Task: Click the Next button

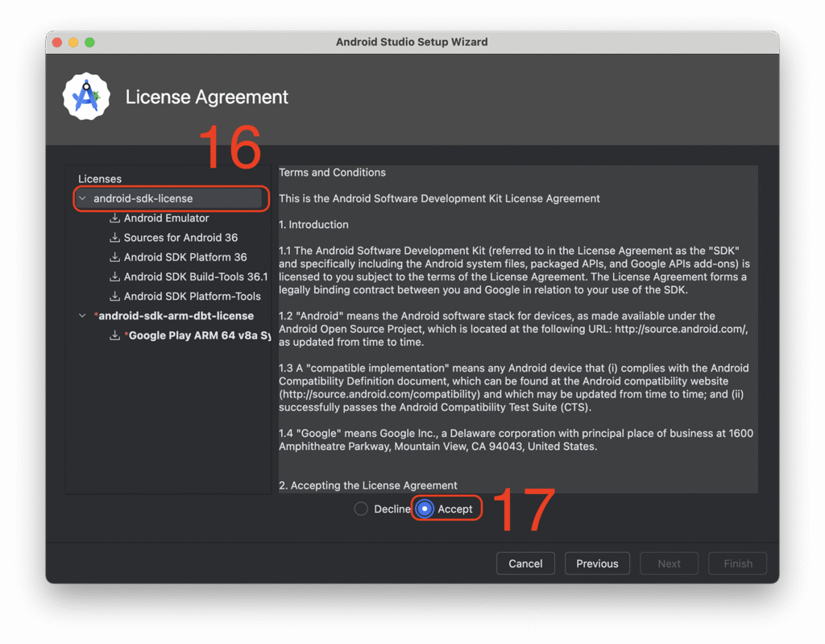Action: click(669, 563)
